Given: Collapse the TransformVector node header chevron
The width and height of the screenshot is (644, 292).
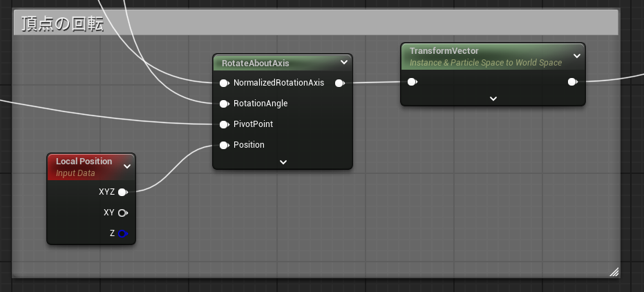Looking at the screenshot, I should coord(577,56).
